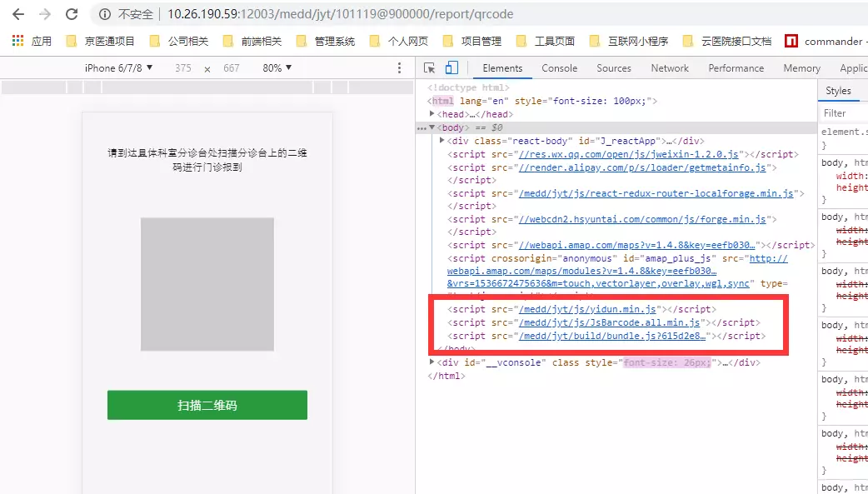Edit the 667 height field
The width and height of the screenshot is (868, 494).
[x=232, y=68]
